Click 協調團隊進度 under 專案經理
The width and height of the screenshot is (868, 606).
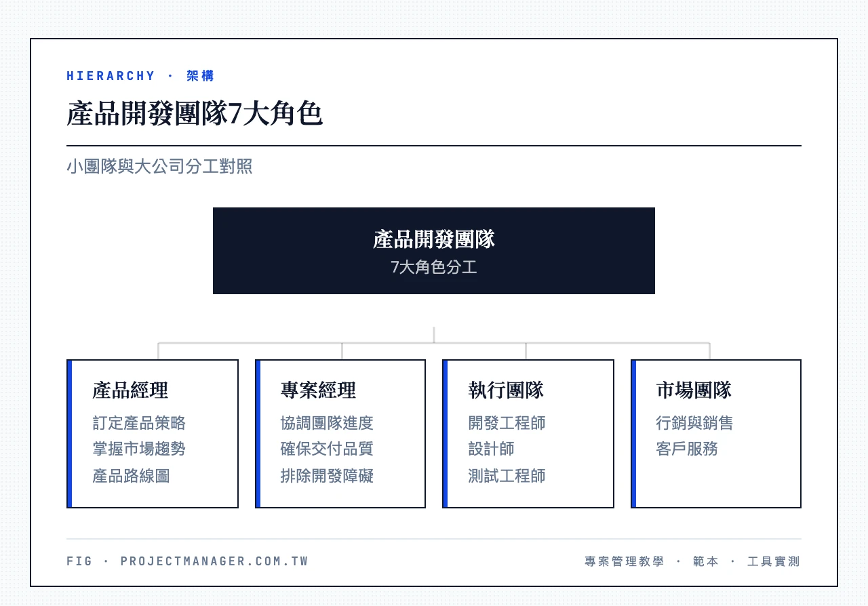[327, 423]
